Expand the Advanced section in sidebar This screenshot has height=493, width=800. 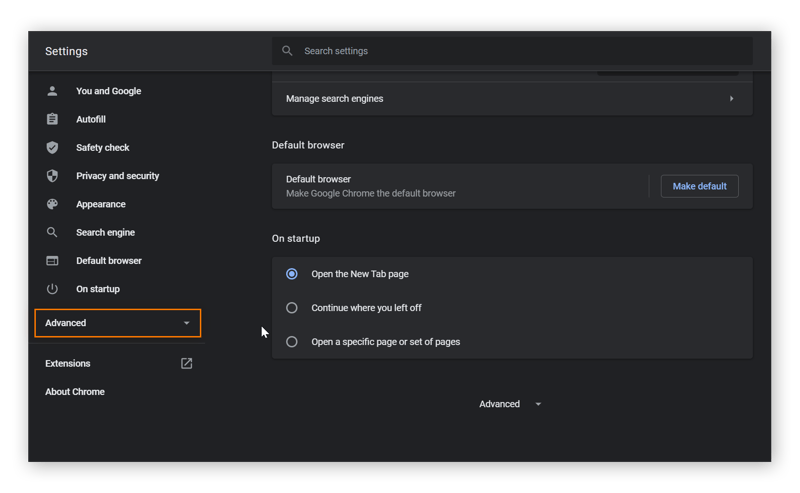(118, 323)
